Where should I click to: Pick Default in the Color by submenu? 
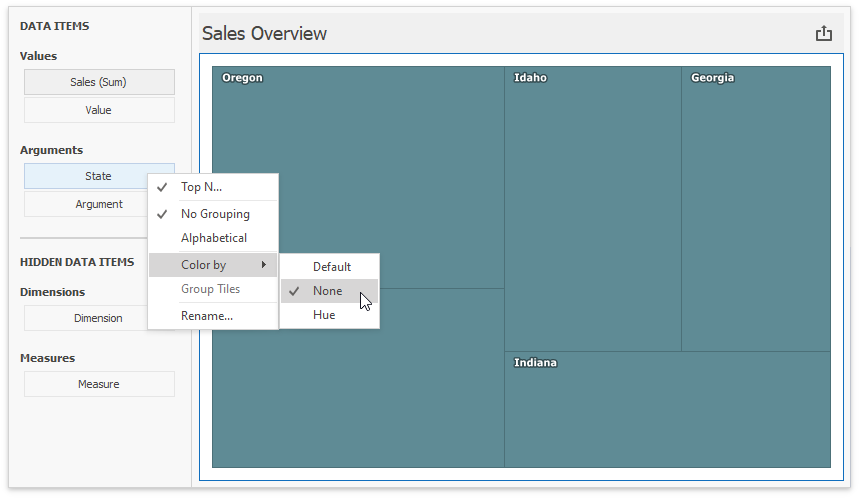331,267
